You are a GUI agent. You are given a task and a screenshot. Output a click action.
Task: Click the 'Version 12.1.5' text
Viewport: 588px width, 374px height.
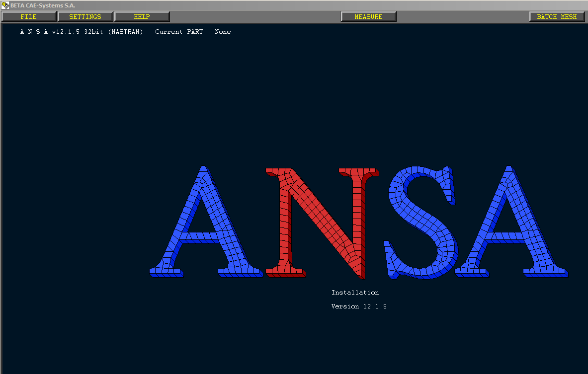(359, 306)
